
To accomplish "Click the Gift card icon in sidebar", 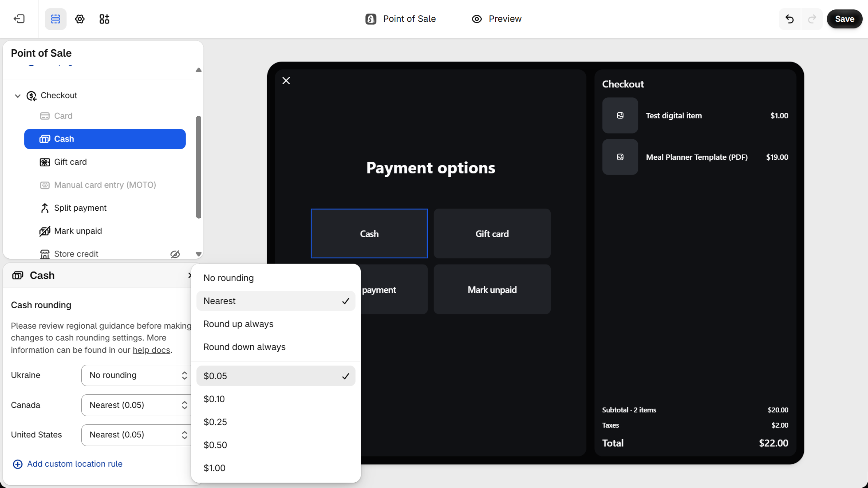I will click(45, 162).
